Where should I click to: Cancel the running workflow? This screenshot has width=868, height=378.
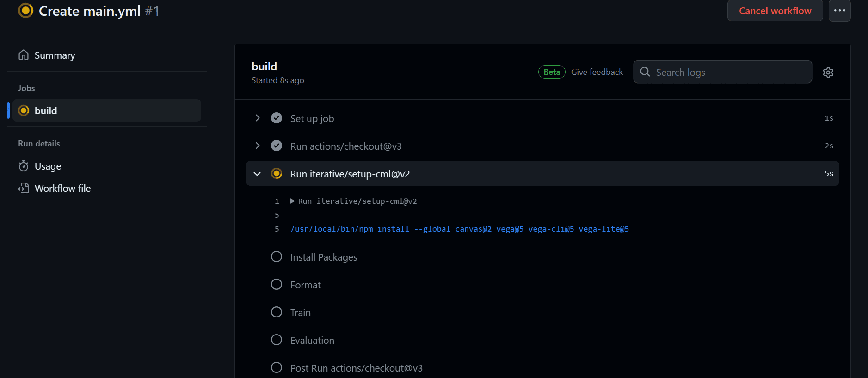click(x=775, y=11)
